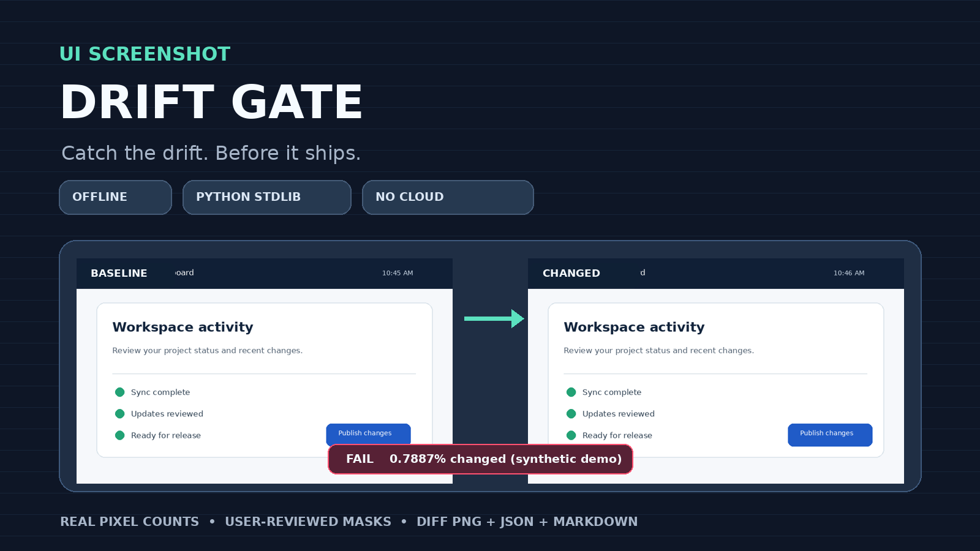Click Ready for release in the CHANGED panel

[x=617, y=435]
